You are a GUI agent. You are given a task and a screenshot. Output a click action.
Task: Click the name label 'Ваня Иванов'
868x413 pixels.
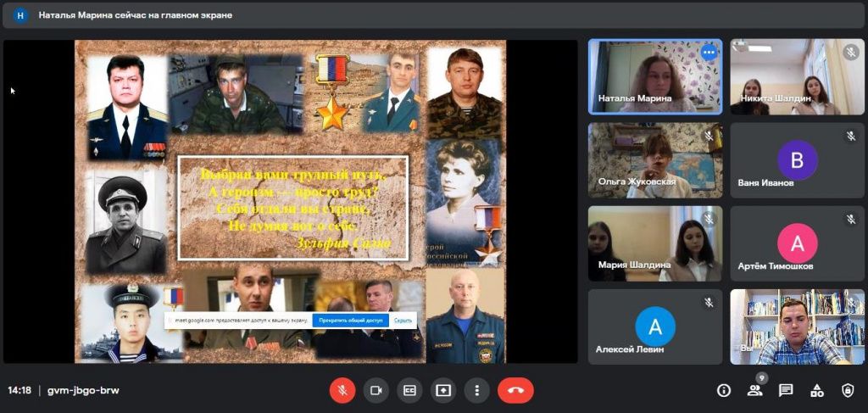click(765, 182)
